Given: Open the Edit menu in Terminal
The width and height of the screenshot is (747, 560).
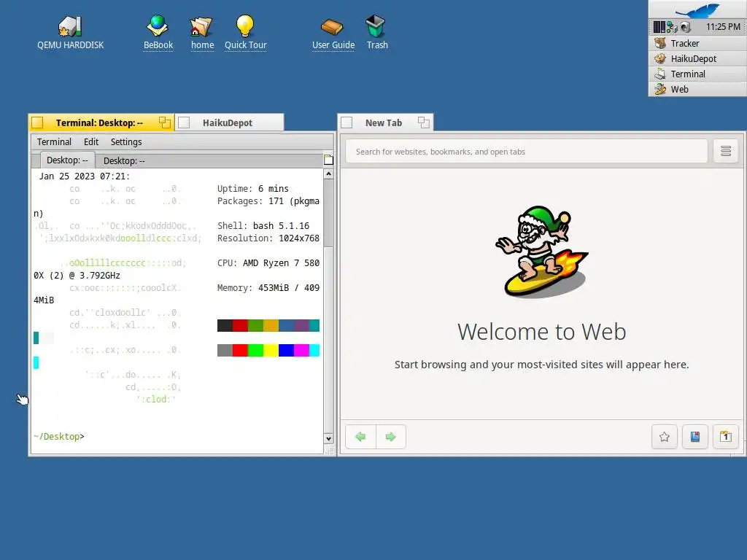Looking at the screenshot, I should pyautogui.click(x=91, y=142).
